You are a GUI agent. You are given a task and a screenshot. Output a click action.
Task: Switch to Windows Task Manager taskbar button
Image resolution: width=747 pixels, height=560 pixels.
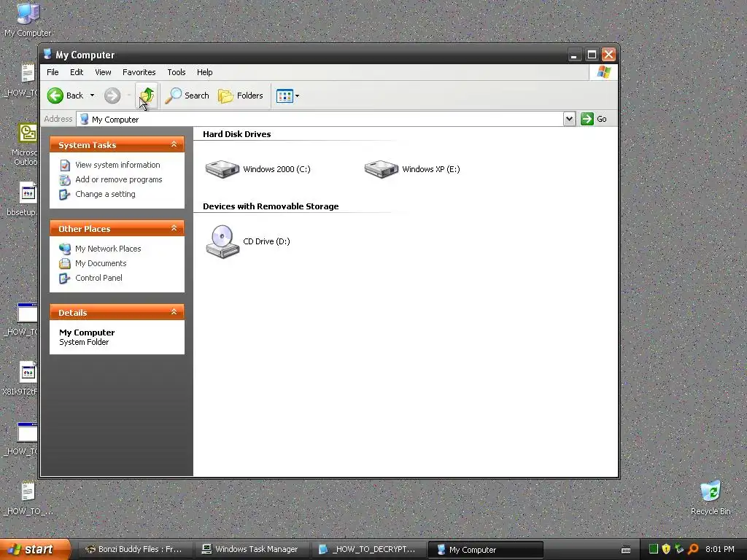pyautogui.click(x=252, y=550)
